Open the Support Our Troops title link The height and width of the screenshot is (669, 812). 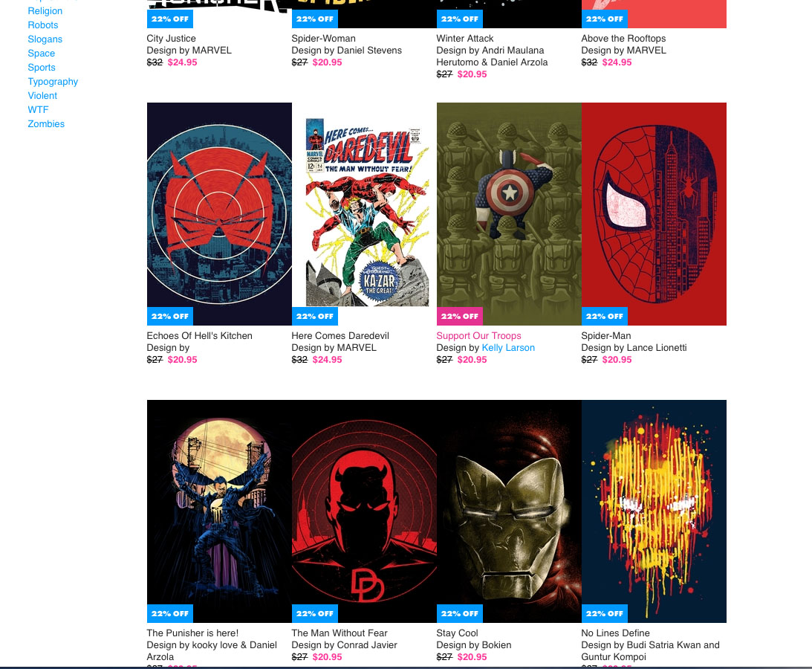pos(478,336)
